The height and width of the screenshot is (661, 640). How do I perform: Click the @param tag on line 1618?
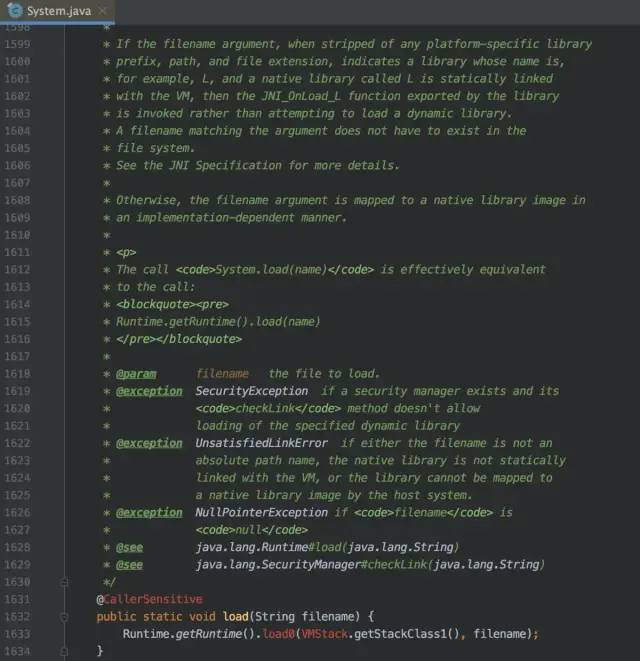[x=136, y=374]
